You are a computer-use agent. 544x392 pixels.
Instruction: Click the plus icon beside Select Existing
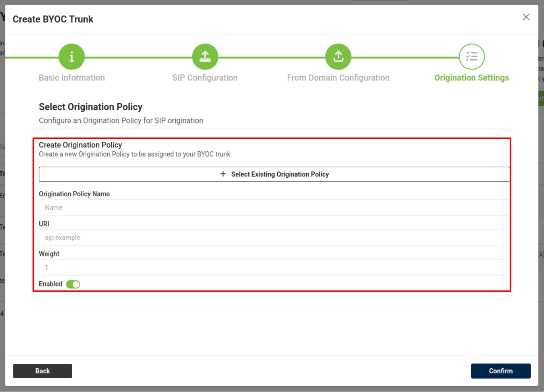point(223,174)
